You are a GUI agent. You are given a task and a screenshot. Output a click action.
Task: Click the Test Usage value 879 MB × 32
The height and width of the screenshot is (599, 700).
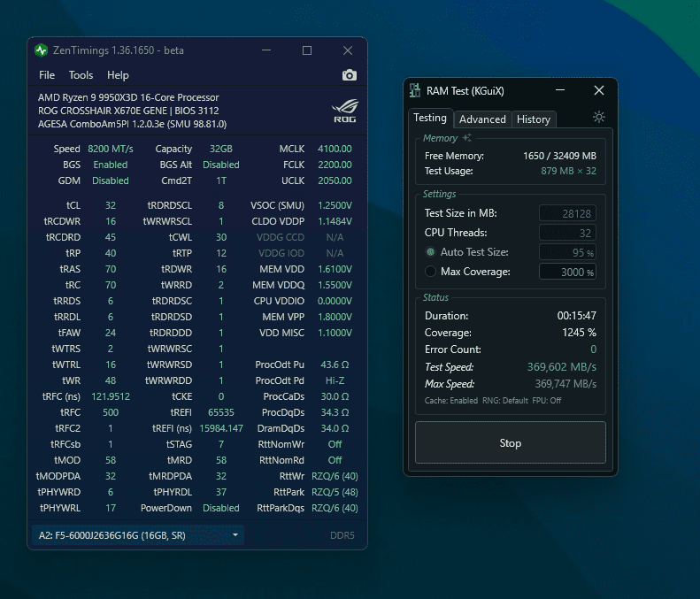click(x=568, y=171)
